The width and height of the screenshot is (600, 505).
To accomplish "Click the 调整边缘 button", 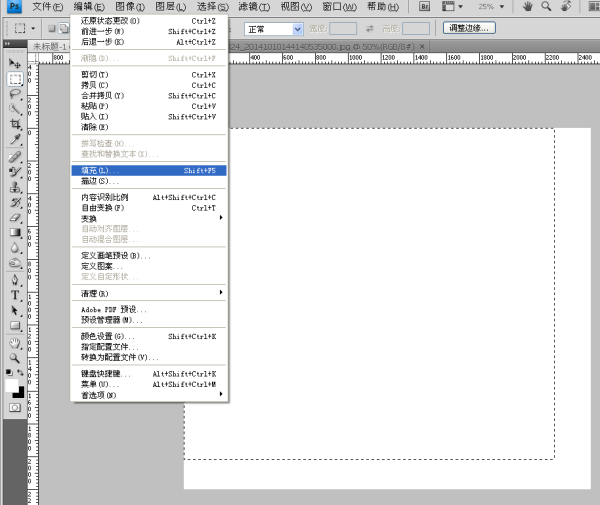I will [470, 28].
